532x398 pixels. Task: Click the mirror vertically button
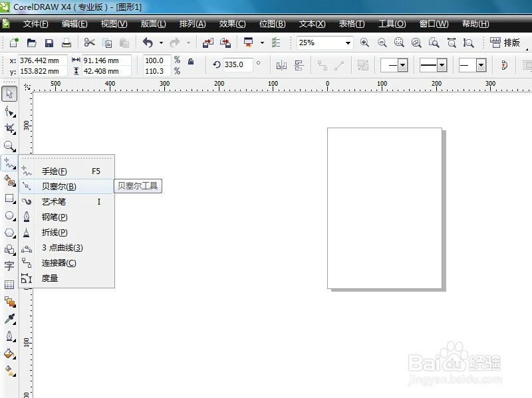[299, 65]
